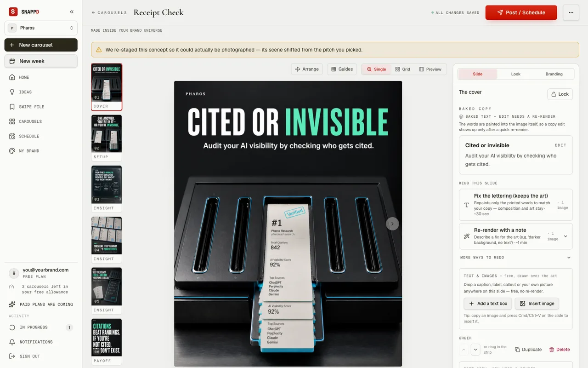This screenshot has height=368, width=588.
Task: Click Fix the lettering (keeps the art)
Action: tap(516, 205)
